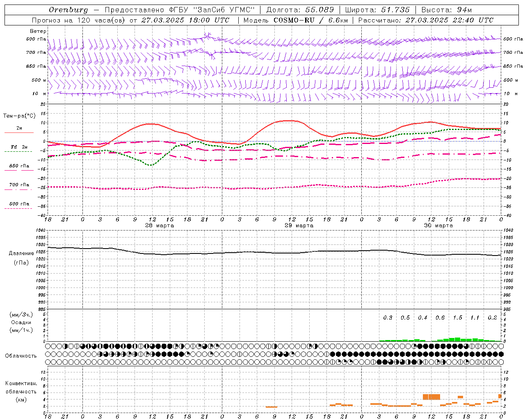The width and height of the screenshot is (525, 420).
Task: Select the Долгота: 55.089 value
Action: (x=300, y=10)
